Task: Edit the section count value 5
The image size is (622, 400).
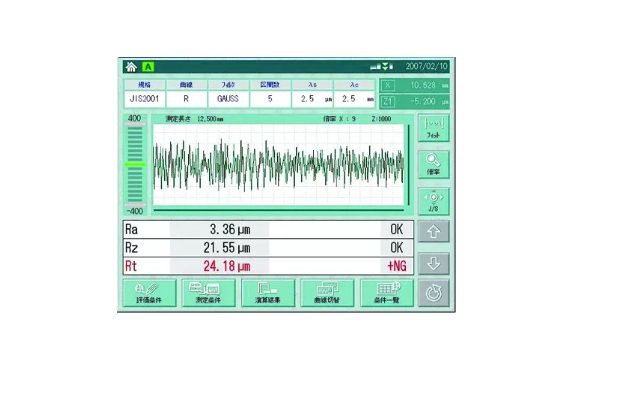Action: 270,99
